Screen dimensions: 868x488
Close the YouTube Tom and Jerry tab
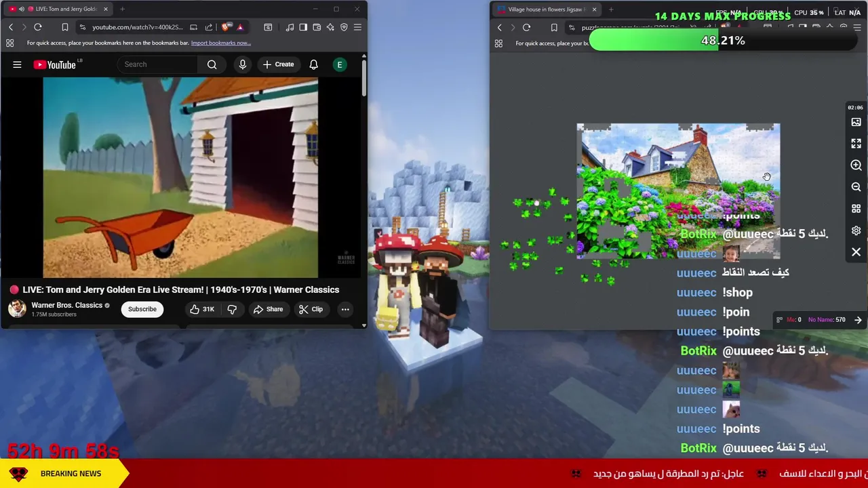click(106, 9)
